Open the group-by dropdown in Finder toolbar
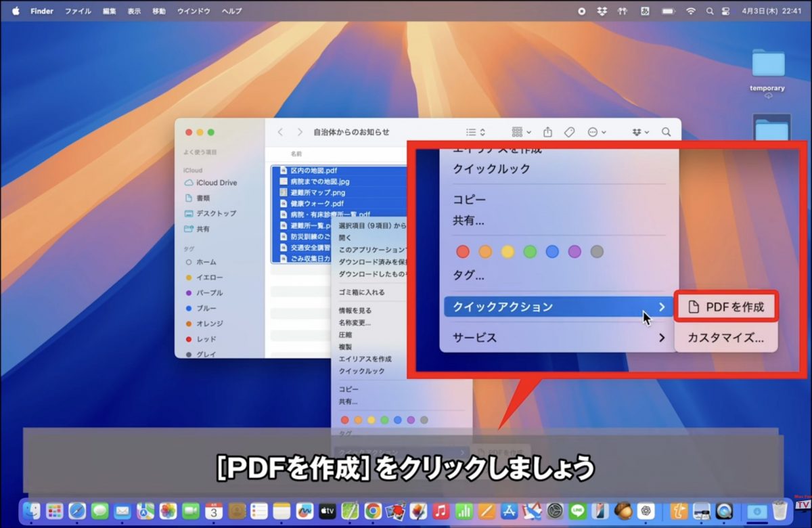The height and width of the screenshot is (528, 812). pyautogui.click(x=521, y=132)
